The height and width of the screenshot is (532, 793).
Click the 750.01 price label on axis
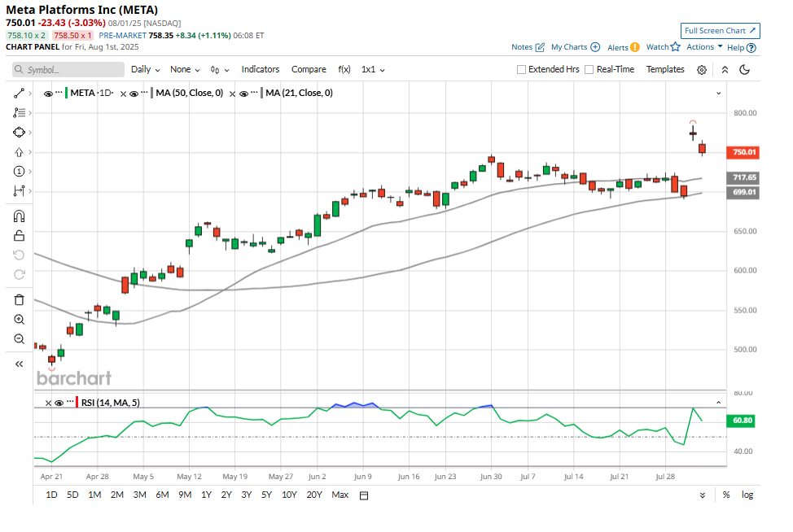coord(743,152)
